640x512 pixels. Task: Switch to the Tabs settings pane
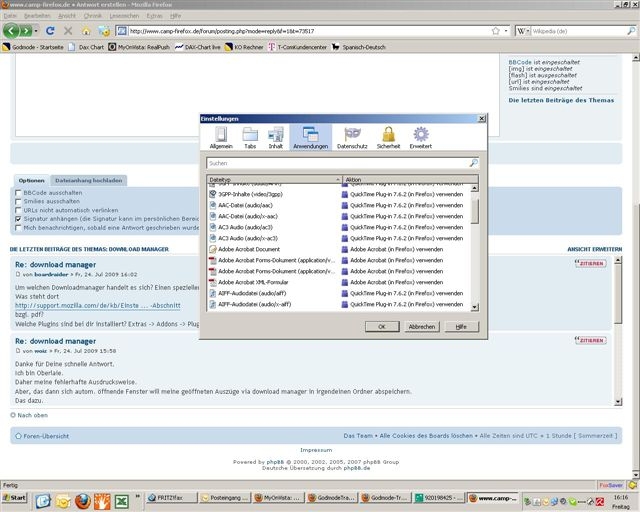tap(250, 137)
